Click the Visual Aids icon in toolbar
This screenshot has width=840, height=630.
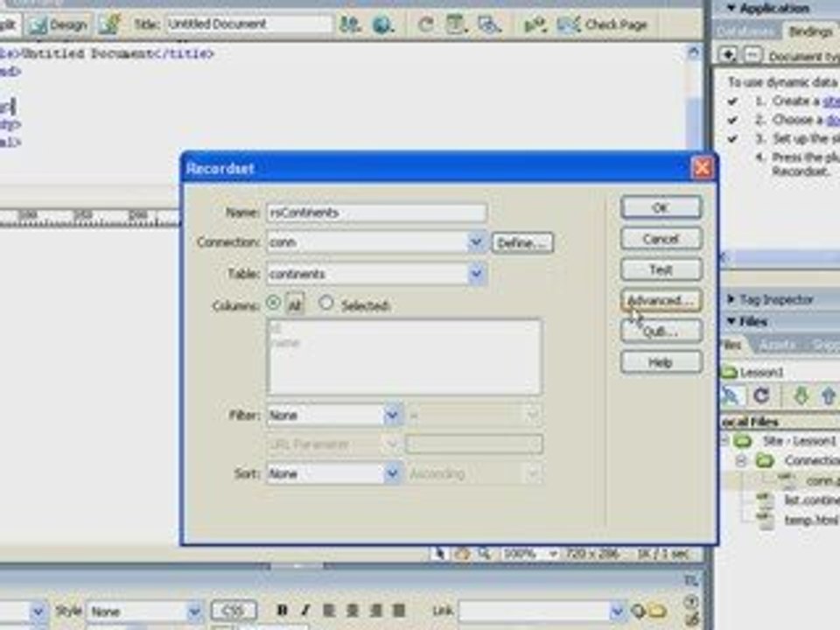[x=490, y=24]
